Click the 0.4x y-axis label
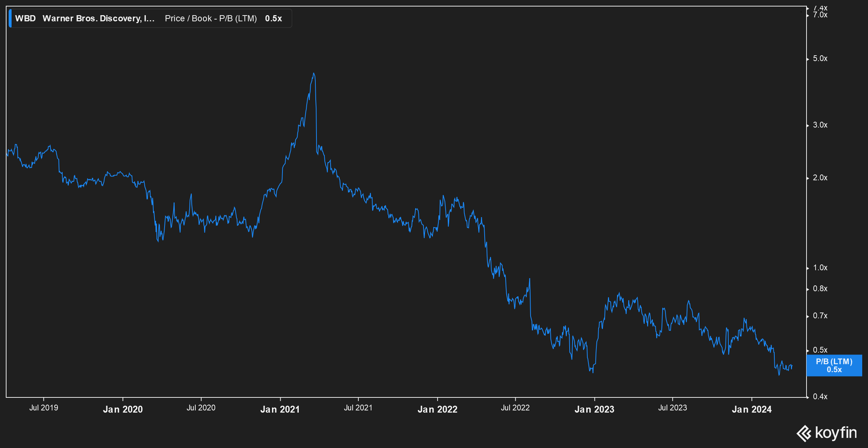Screen dimensions: 868x448 [820, 397]
